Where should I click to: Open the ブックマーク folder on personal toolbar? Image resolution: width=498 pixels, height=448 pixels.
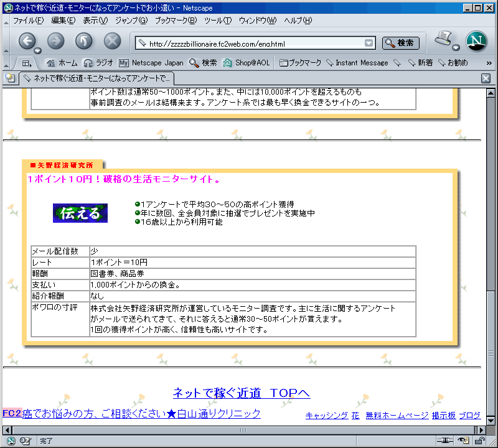[x=300, y=63]
